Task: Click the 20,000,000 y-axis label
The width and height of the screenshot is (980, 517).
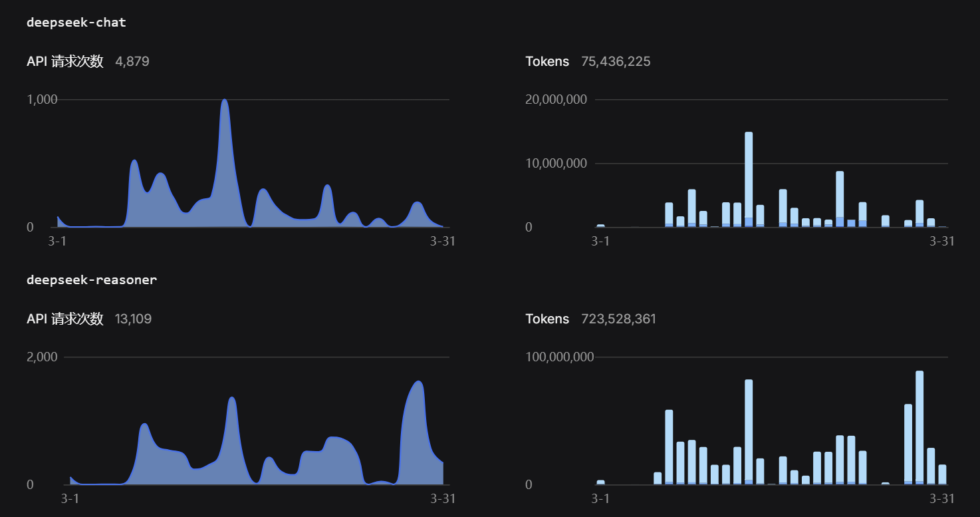Action: click(x=556, y=100)
